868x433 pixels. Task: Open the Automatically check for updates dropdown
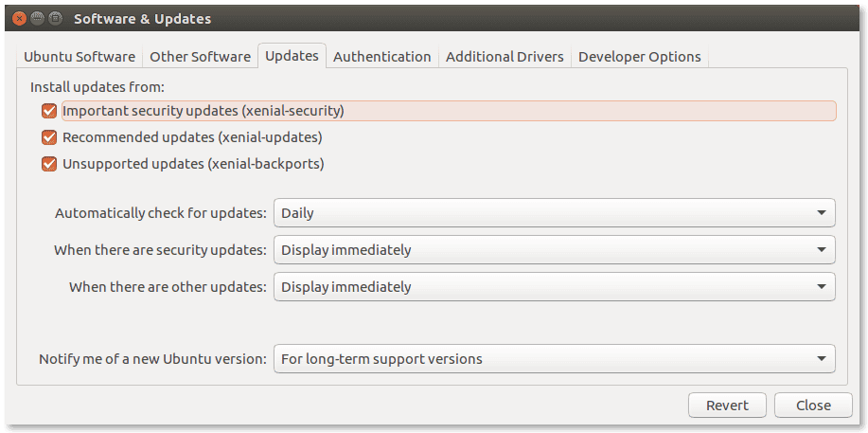554,213
